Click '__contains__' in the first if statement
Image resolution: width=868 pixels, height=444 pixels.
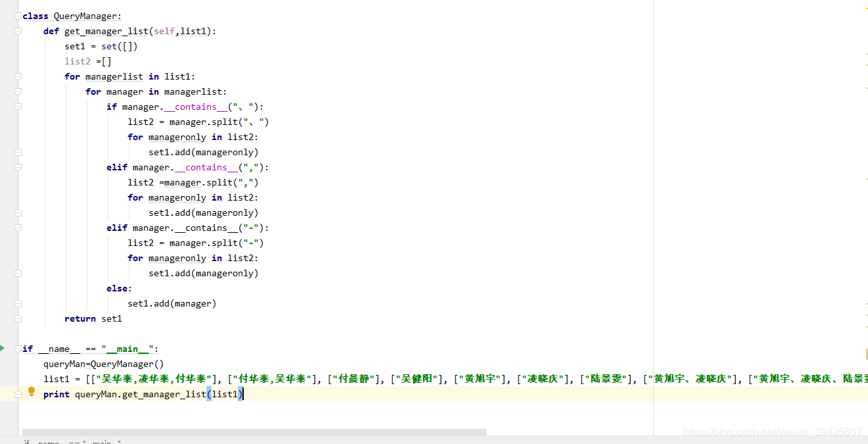click(196, 107)
